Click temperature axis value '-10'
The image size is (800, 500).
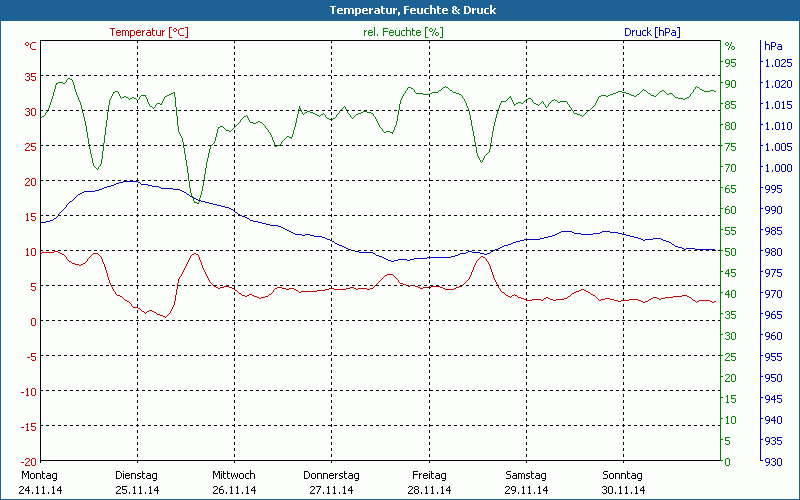28,392
